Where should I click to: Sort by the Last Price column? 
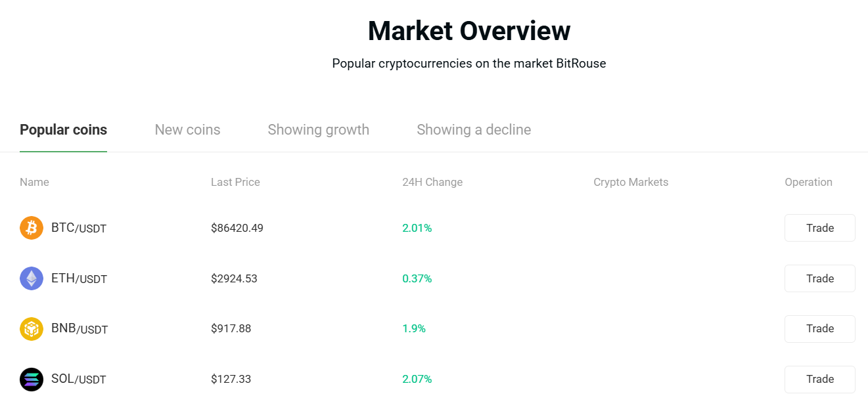[x=235, y=182]
